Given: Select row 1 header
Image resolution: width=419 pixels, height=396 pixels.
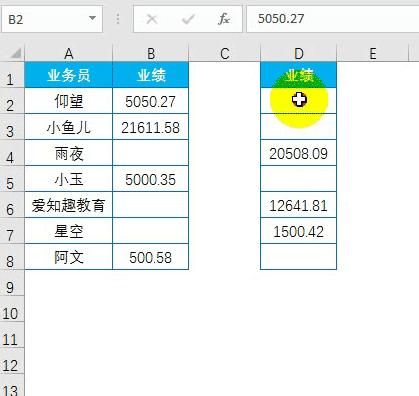Looking at the screenshot, I should pyautogui.click(x=12, y=75).
